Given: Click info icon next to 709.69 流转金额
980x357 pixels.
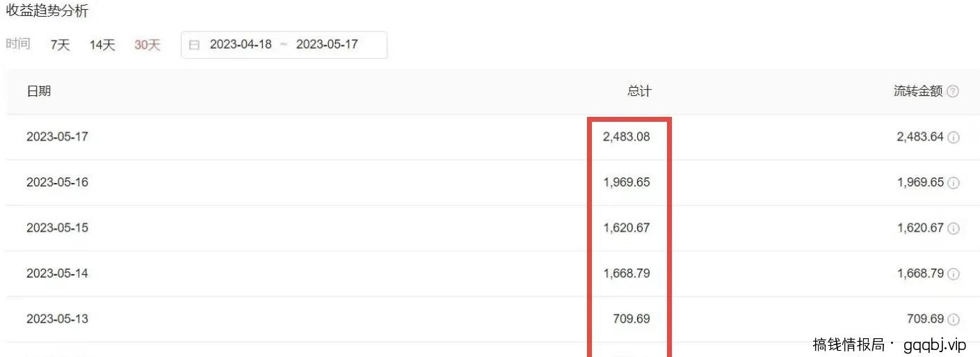Looking at the screenshot, I should click(954, 319).
